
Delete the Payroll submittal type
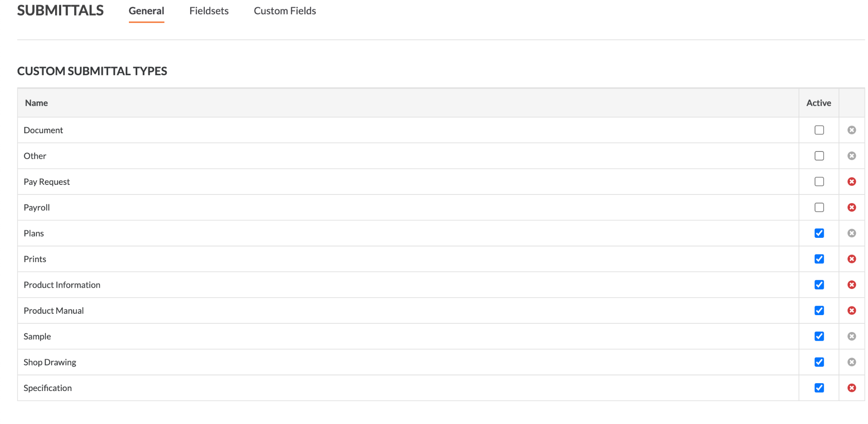(852, 207)
